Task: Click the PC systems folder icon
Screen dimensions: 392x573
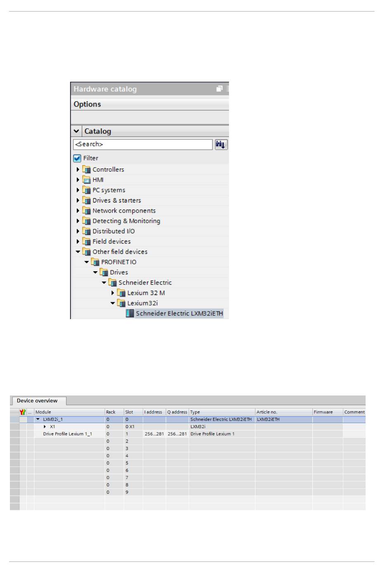Action: pos(86,190)
